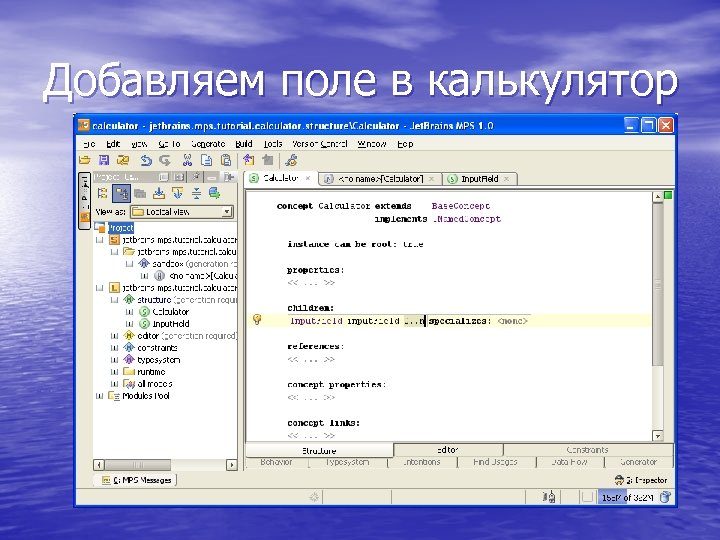720x540 pixels.
Task: Expand the Modules Pool node
Action: 100,396
